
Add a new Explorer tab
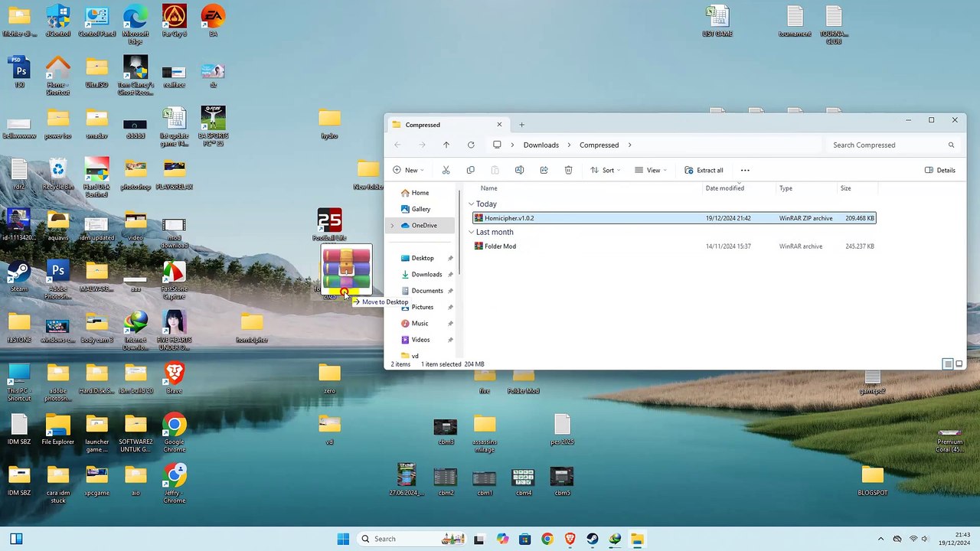pos(521,125)
